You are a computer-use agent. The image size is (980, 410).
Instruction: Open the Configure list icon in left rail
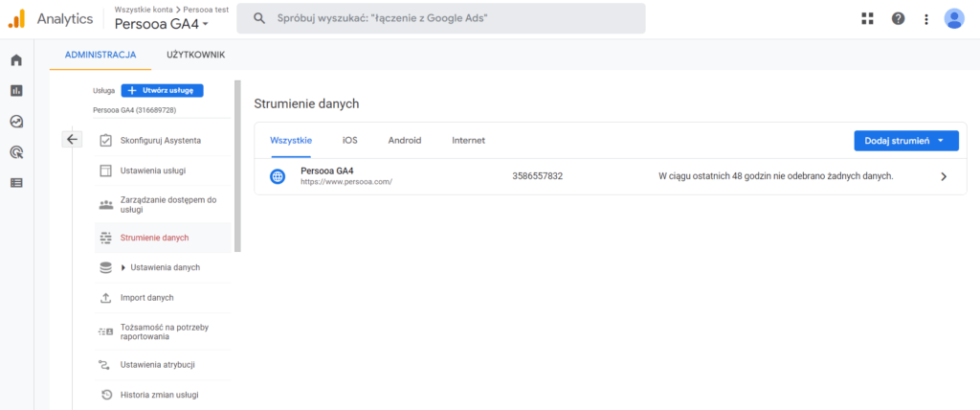tap(16, 183)
